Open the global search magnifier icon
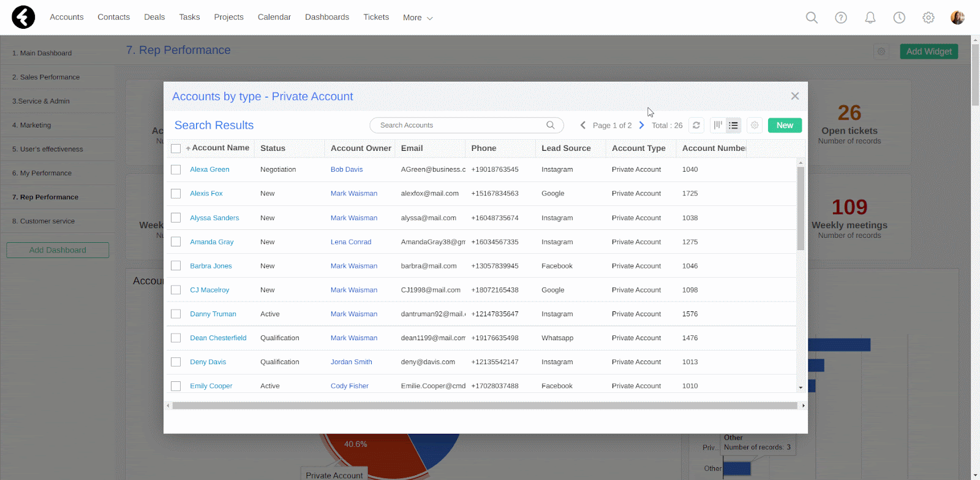The height and width of the screenshot is (480, 980). click(x=812, y=17)
